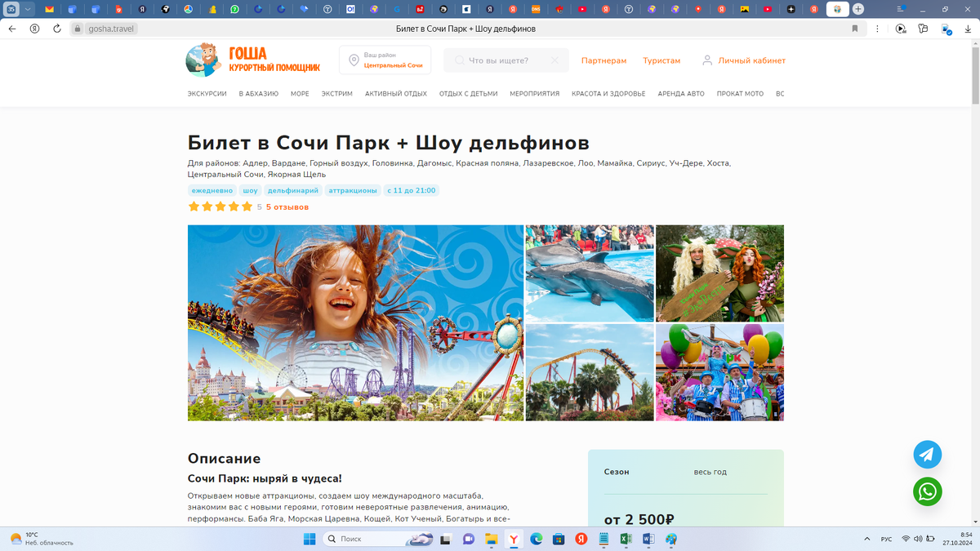This screenshot has width=980, height=551.
Task: Click the от 2 500₽ price text
Action: point(639,520)
